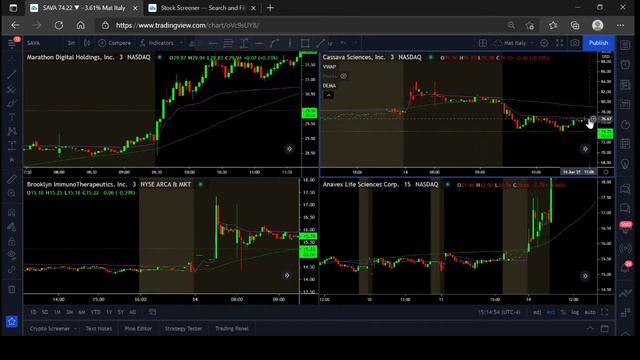Select the SAVA 74.22 browser tab
This screenshot has width=640, height=360.
pyautogui.click(x=84, y=8)
